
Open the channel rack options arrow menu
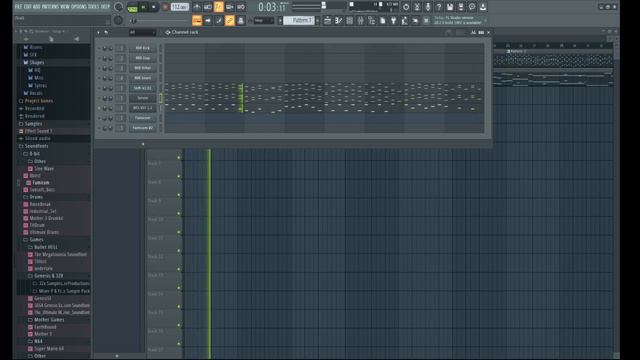click(98, 32)
